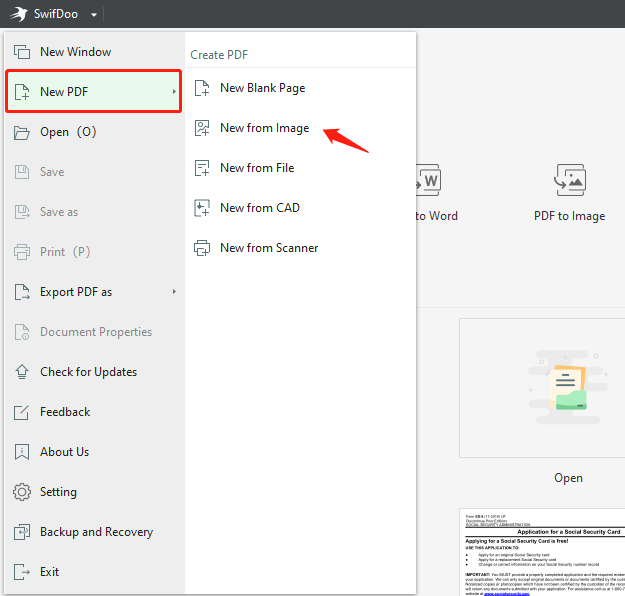Click the Save menu label
The image size is (625, 596).
tap(52, 172)
